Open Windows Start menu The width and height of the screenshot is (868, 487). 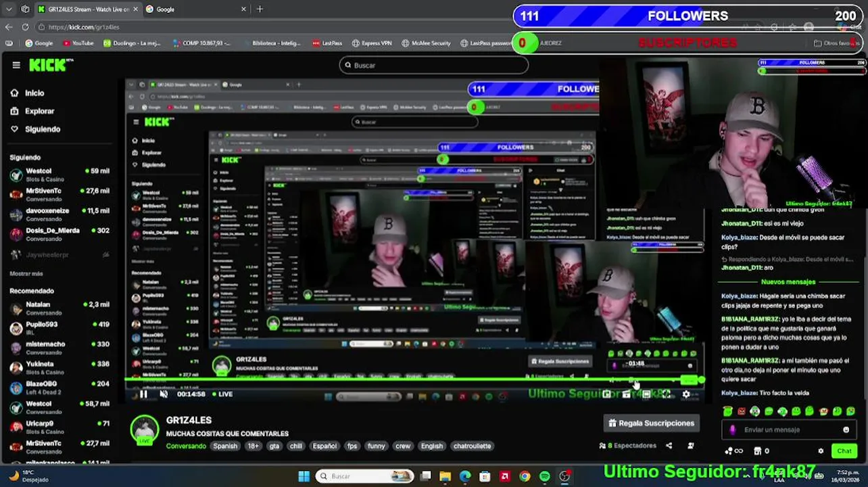(x=304, y=476)
